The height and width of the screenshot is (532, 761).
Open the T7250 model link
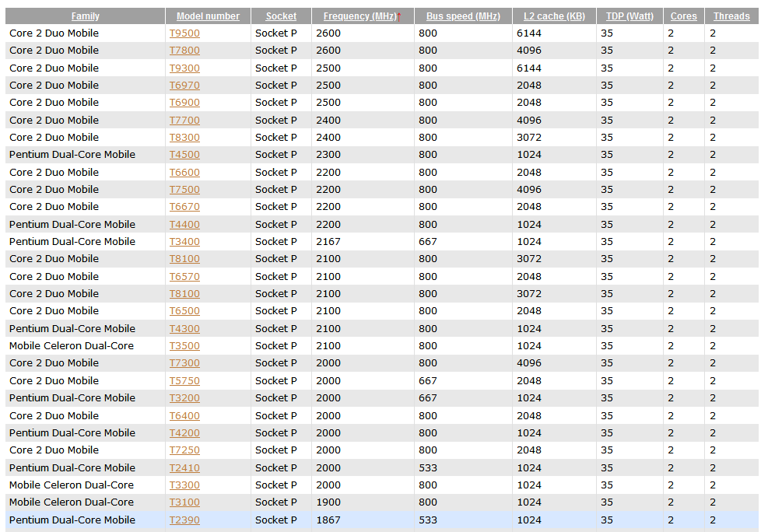point(184,450)
